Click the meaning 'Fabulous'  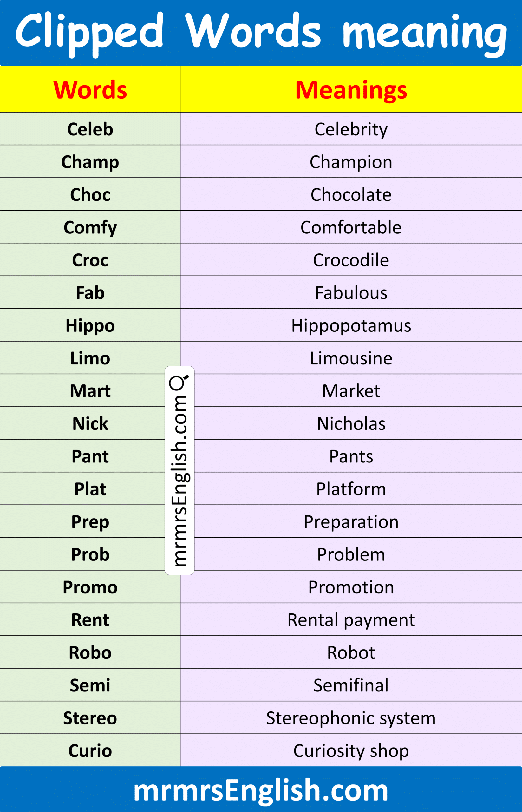(351, 293)
